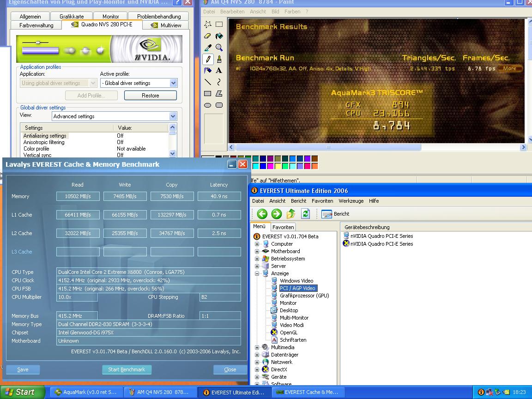Expand the Betriebssystem tree node
532x399 pixels.
[x=257, y=259]
